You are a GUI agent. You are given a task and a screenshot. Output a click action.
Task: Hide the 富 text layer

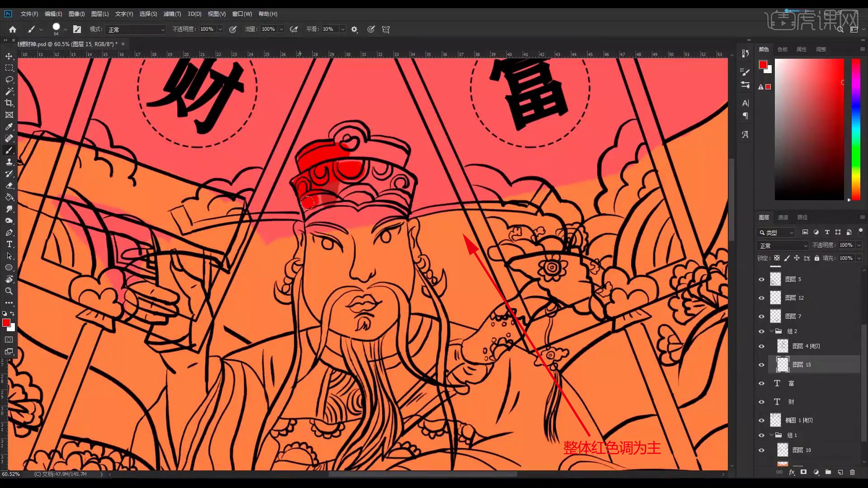(762, 383)
